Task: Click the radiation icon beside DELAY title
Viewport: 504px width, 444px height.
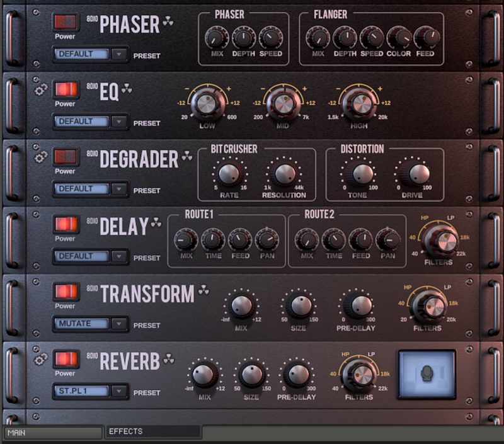Action: pos(156,222)
